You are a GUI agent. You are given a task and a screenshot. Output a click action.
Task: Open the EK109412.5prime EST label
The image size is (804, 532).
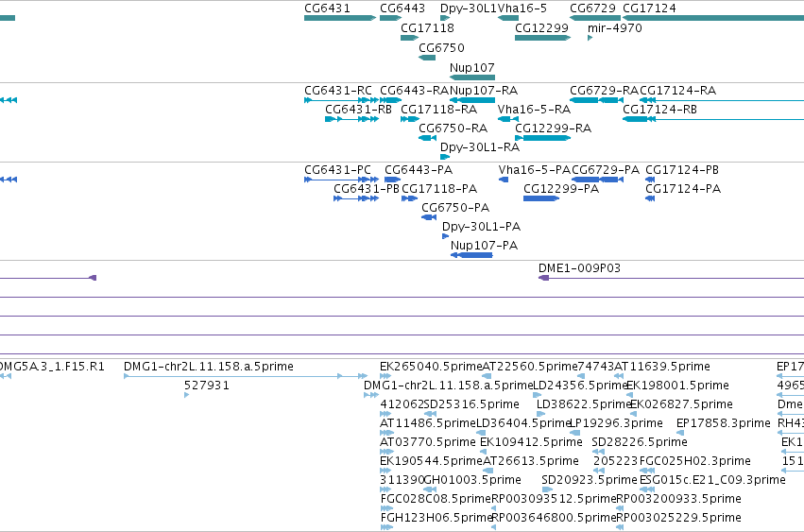(531, 442)
